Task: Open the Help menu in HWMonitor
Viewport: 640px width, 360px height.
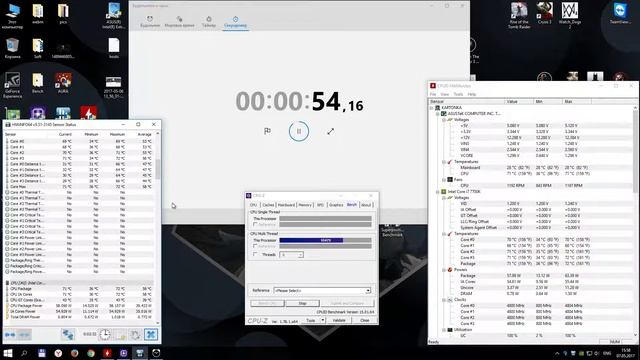Action: pyautogui.click(x=472, y=94)
